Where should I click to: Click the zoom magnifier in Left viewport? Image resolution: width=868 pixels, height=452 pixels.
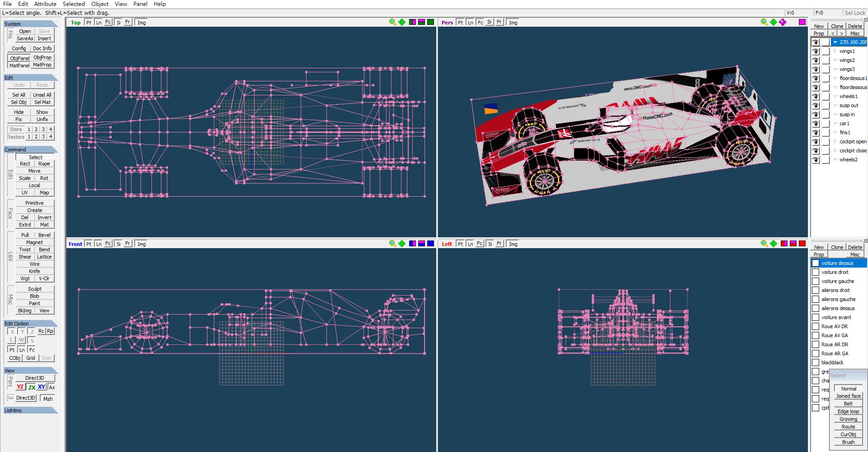click(764, 244)
